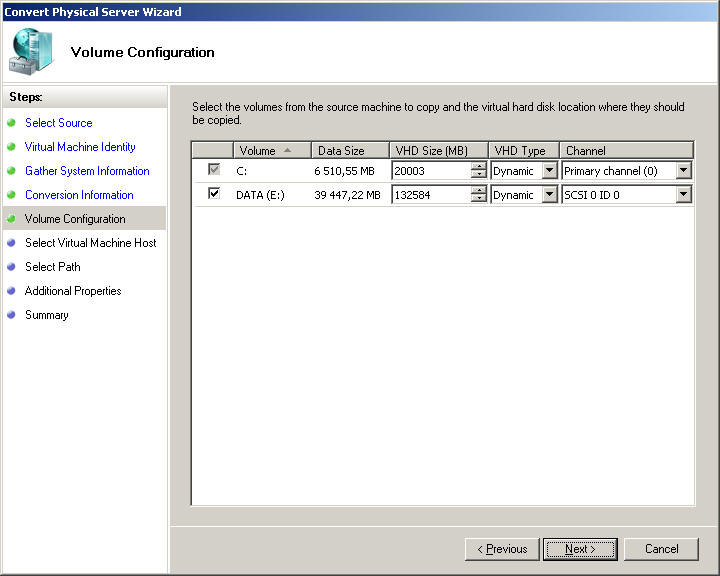Open the Gather System Information step

point(87,171)
